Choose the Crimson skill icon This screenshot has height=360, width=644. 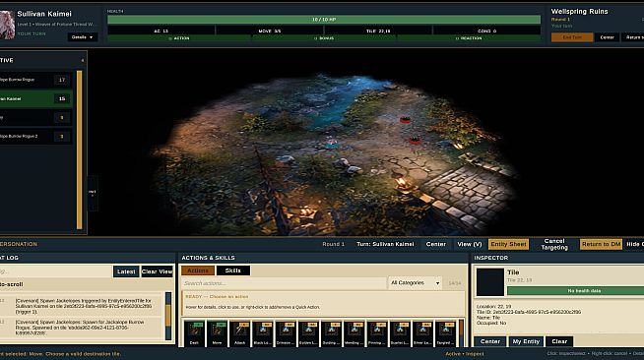click(x=286, y=333)
